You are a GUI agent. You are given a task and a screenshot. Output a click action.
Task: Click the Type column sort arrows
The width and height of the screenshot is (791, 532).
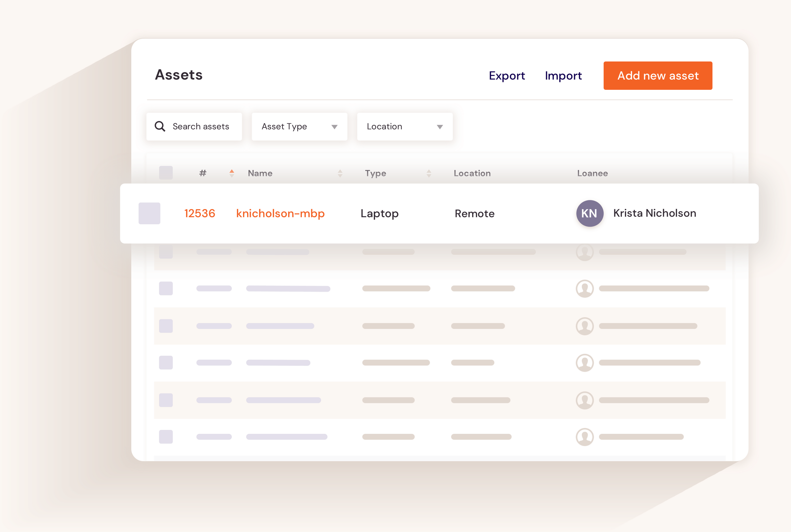coord(429,173)
